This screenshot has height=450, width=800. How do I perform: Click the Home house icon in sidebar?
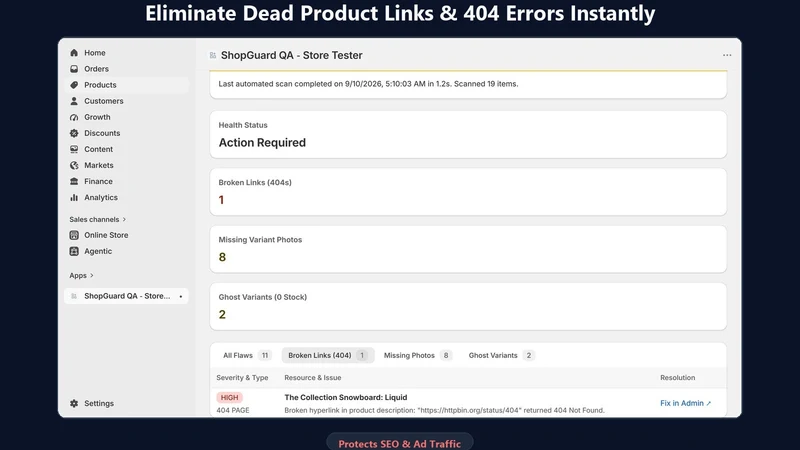coord(74,53)
